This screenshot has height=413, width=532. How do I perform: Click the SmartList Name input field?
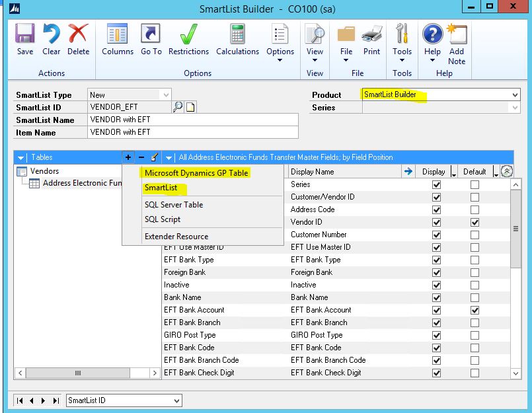(193, 120)
